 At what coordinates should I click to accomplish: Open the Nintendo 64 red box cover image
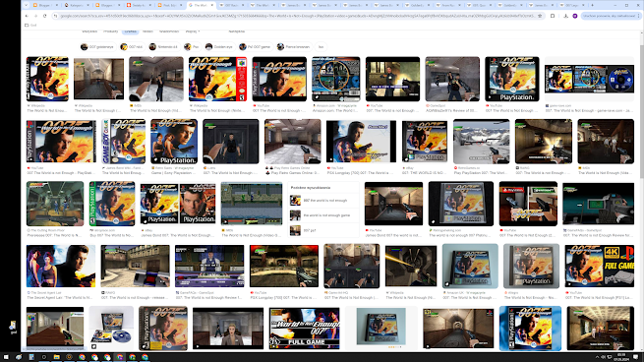(x=217, y=79)
